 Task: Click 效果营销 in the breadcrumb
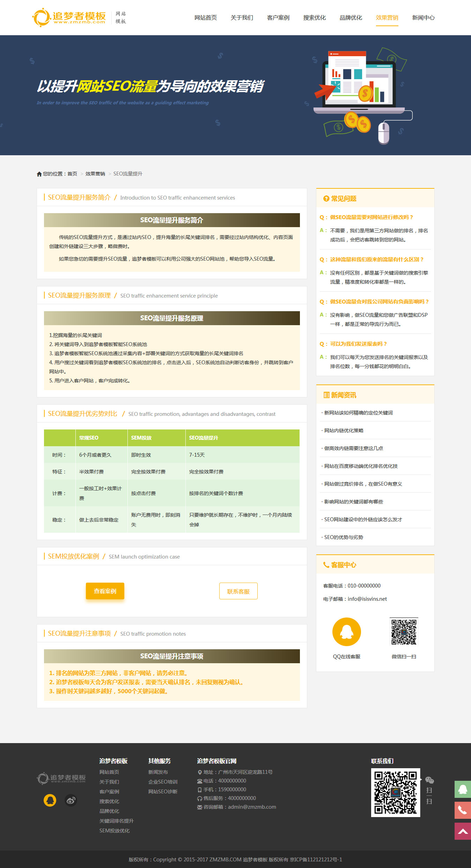pyautogui.click(x=95, y=174)
